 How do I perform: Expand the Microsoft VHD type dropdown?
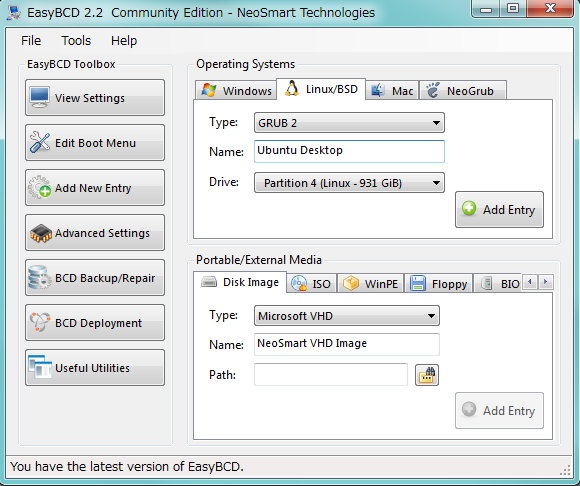pyautogui.click(x=347, y=316)
